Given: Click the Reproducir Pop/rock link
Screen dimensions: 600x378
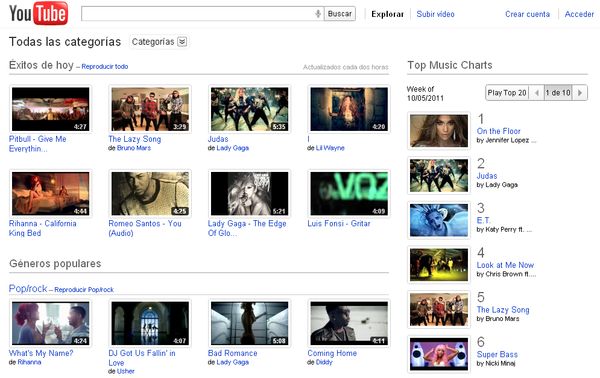Looking at the screenshot, I should click(84, 290).
